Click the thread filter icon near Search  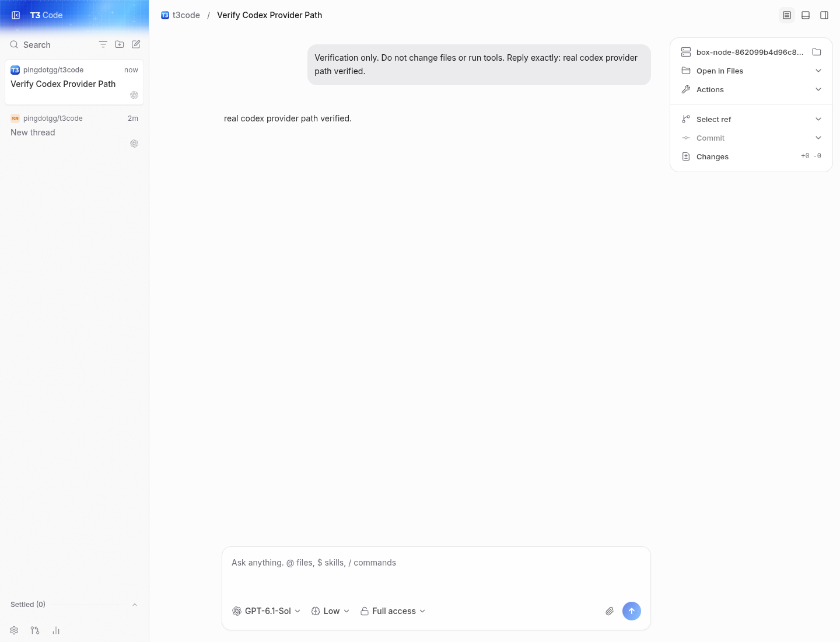(x=103, y=44)
